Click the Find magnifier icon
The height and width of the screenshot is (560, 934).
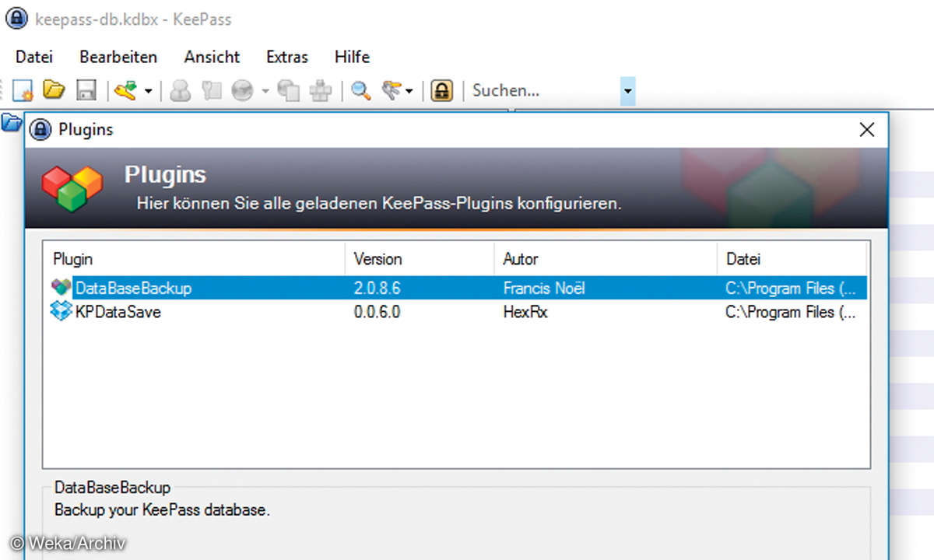360,90
